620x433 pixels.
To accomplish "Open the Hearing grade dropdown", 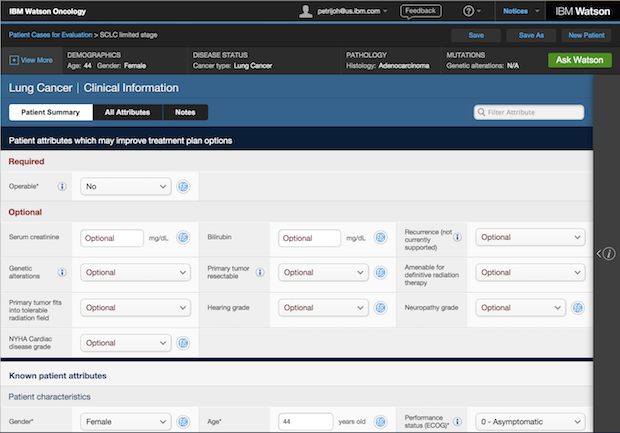I will [x=323, y=308].
